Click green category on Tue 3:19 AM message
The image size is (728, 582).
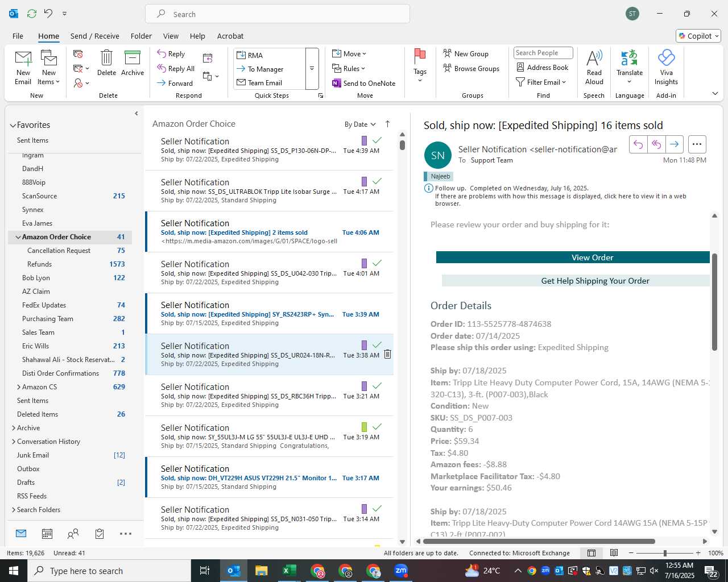point(365,427)
